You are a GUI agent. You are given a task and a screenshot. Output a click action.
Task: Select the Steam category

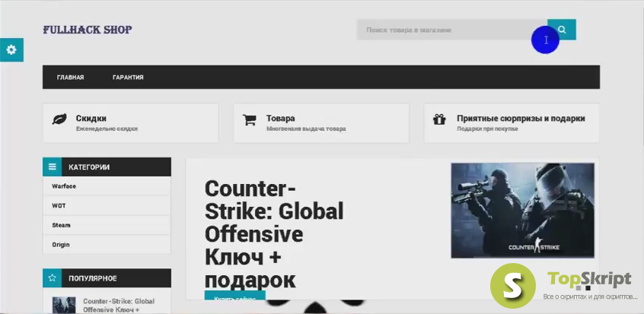(x=107, y=225)
